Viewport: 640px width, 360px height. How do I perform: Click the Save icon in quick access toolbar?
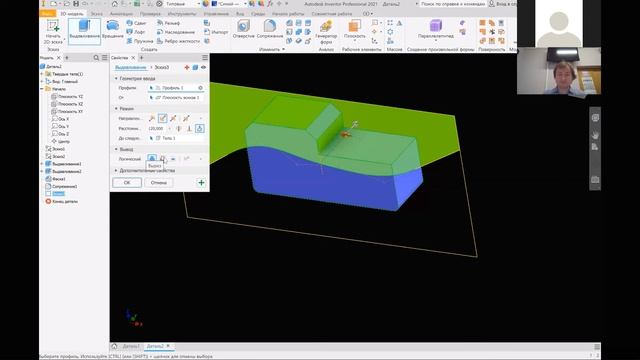pos(76,4)
